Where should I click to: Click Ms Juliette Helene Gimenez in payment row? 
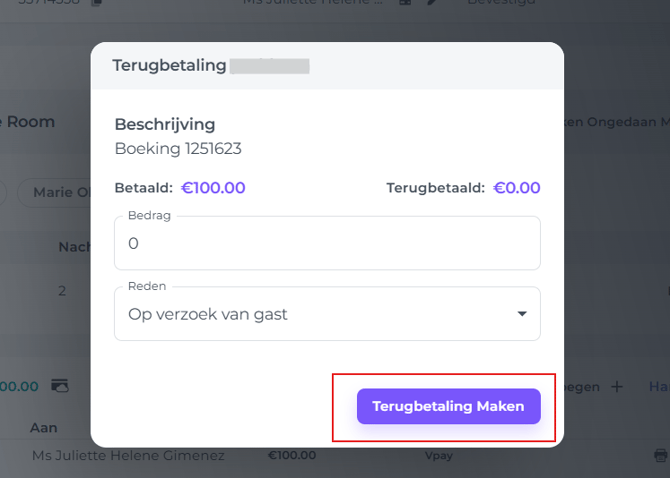click(x=128, y=456)
